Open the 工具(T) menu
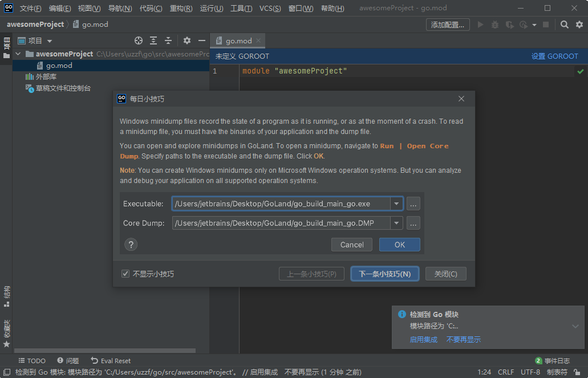Viewport: 588px width, 378px height. pyautogui.click(x=241, y=8)
